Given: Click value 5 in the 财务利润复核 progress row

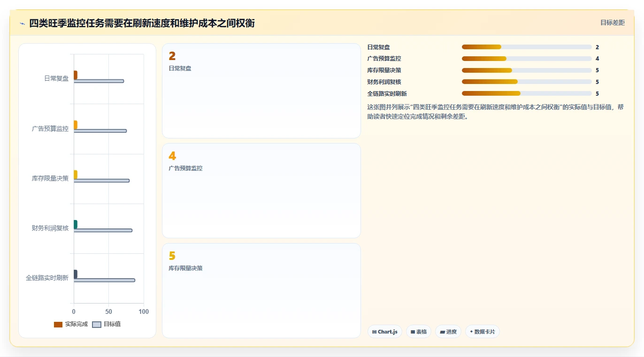Looking at the screenshot, I should tap(597, 82).
